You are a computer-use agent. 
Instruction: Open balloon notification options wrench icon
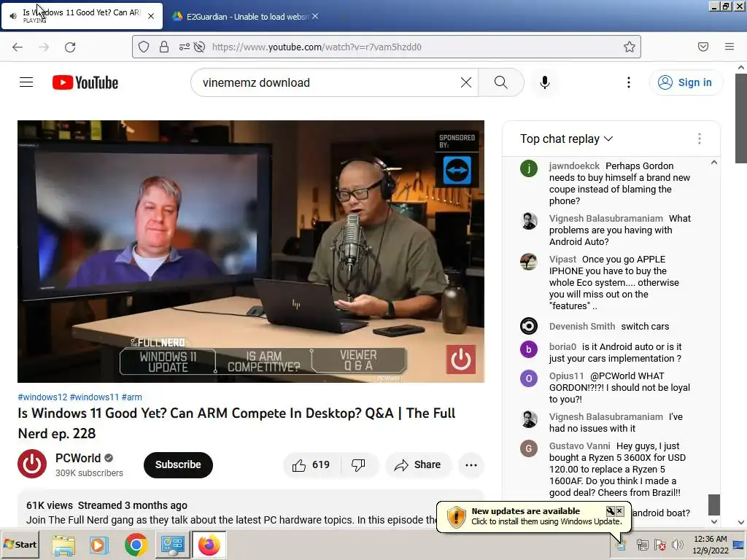pos(611,511)
